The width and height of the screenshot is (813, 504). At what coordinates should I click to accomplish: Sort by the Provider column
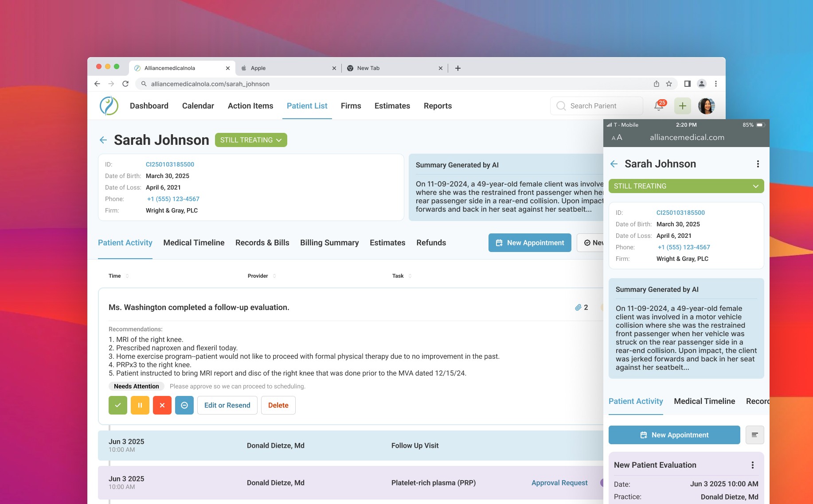pyautogui.click(x=262, y=276)
